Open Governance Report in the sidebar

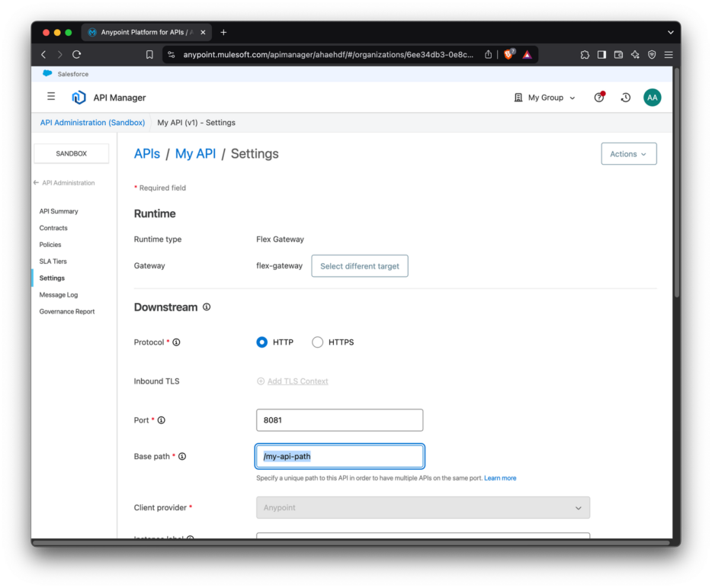coord(67,312)
